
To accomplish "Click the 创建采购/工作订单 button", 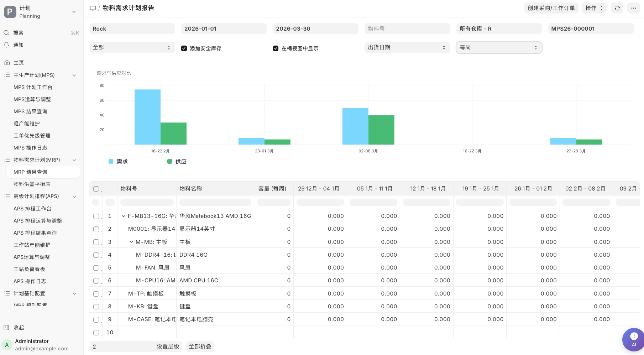I will (551, 8).
